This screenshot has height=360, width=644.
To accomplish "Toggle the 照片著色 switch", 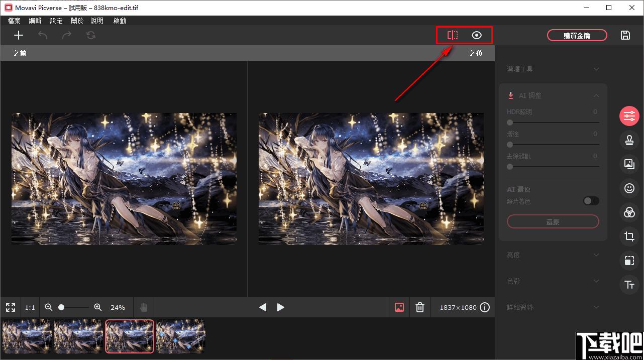I will pyautogui.click(x=591, y=201).
